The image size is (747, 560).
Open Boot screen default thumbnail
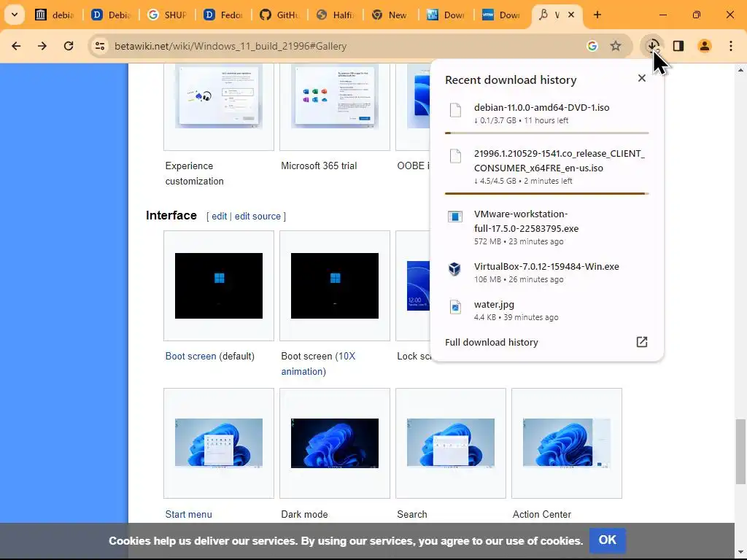[x=219, y=286]
